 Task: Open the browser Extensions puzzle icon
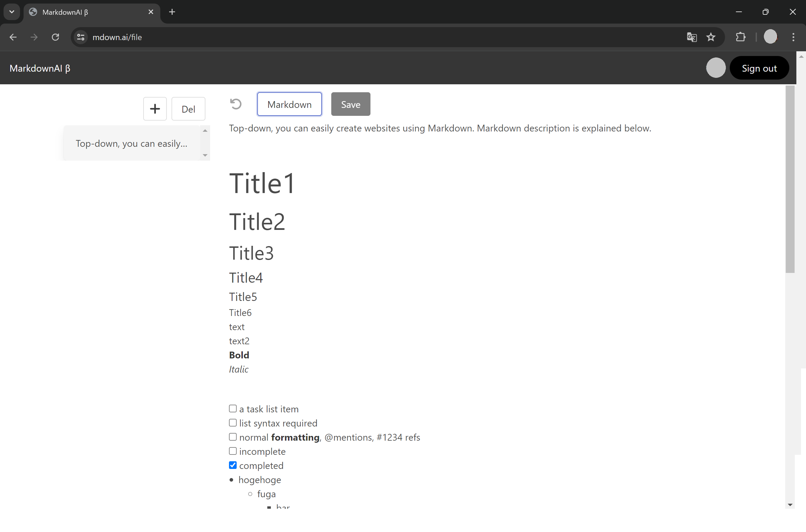741,37
